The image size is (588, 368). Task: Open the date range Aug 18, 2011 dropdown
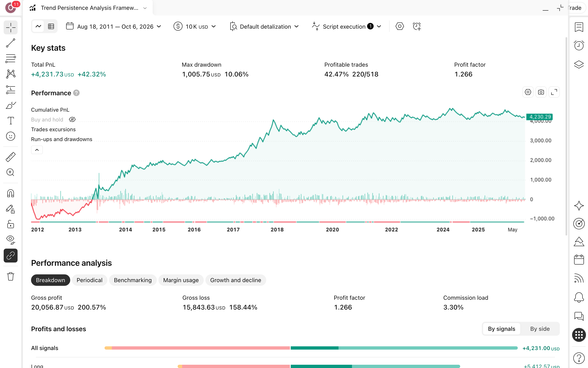tap(114, 26)
